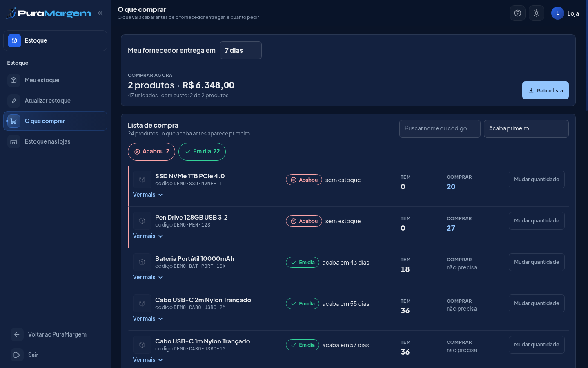The height and width of the screenshot is (368, 588).
Task: Click the PuraMargem logo
Action: (49, 13)
